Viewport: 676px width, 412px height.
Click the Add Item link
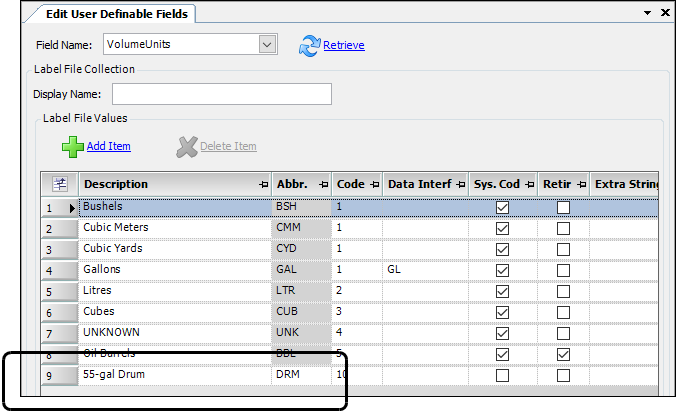point(108,147)
